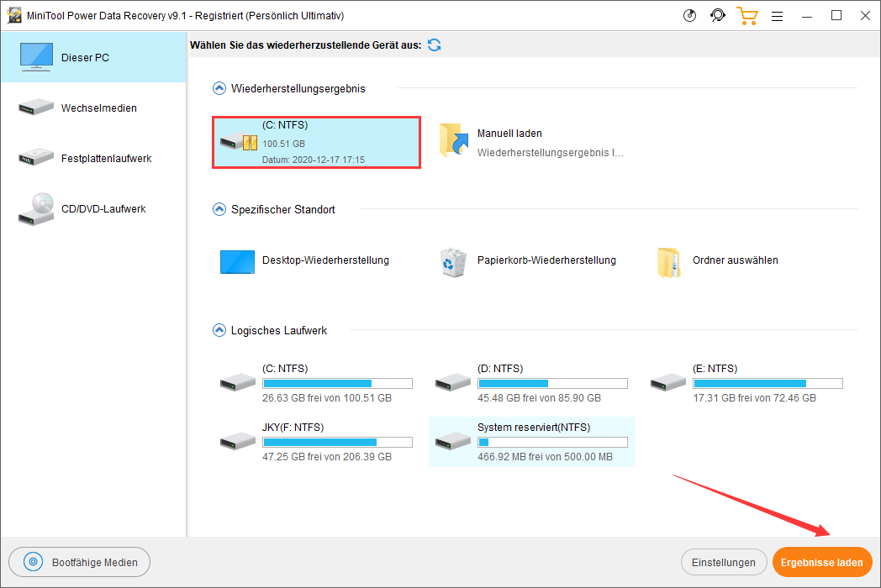Click the D: drive disk icon
The height and width of the screenshot is (588, 881).
[453, 382]
